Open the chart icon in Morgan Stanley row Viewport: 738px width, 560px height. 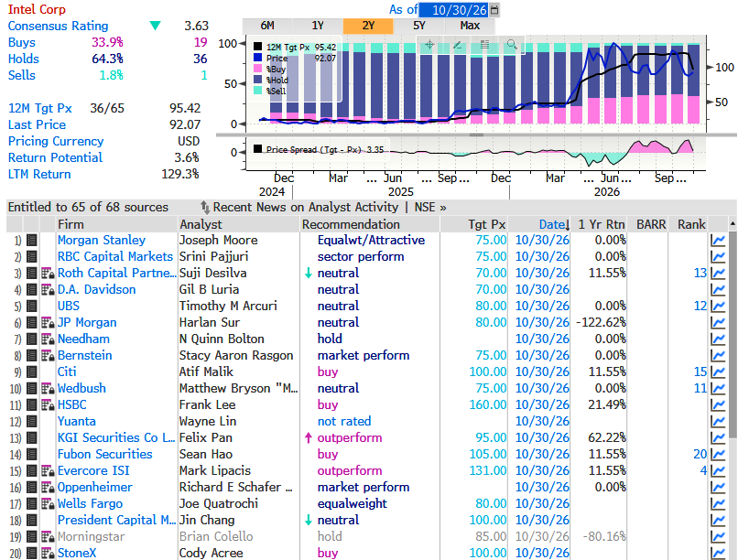(x=718, y=241)
